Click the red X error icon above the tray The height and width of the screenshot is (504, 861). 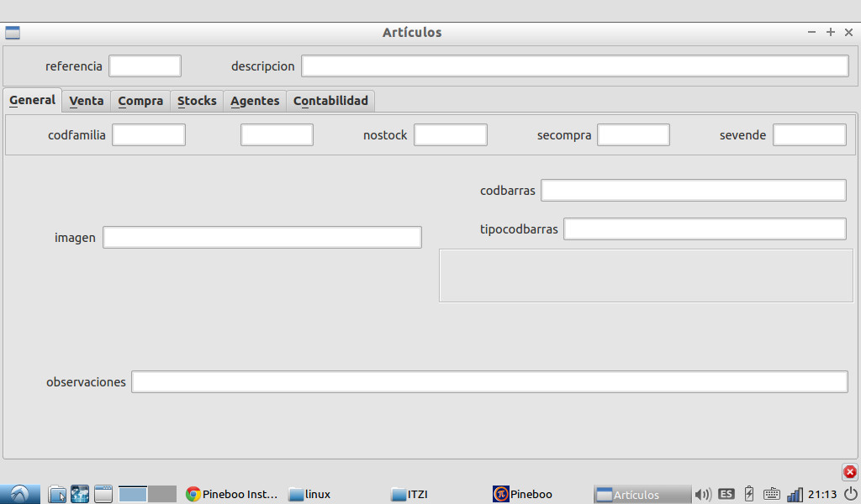click(850, 472)
